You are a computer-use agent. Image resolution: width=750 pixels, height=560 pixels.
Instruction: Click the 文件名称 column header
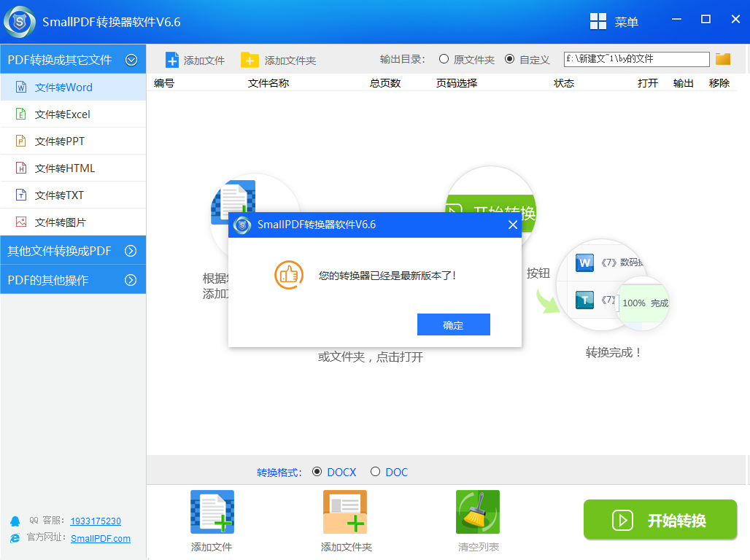pyautogui.click(x=268, y=82)
